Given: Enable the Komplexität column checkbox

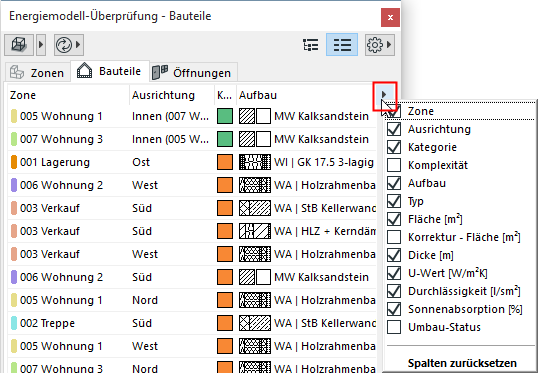Looking at the screenshot, I should tap(394, 165).
